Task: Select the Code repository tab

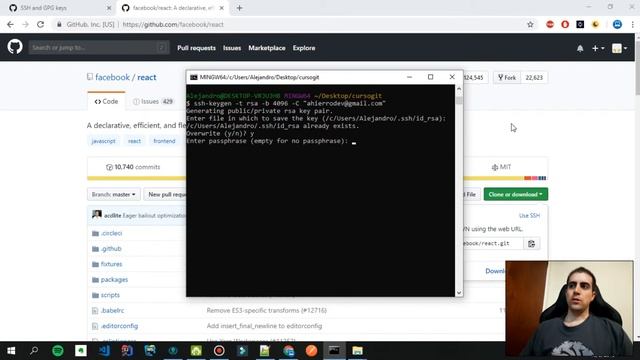Action: 106,101
